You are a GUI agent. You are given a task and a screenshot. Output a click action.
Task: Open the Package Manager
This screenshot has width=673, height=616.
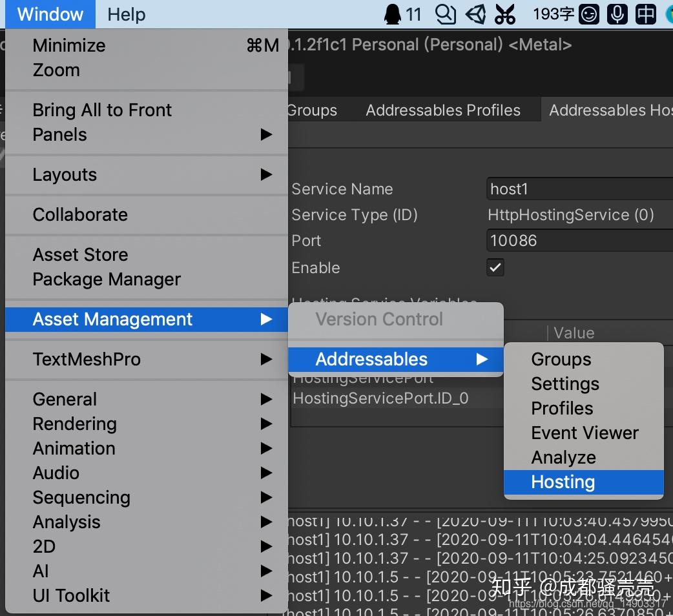tap(107, 279)
